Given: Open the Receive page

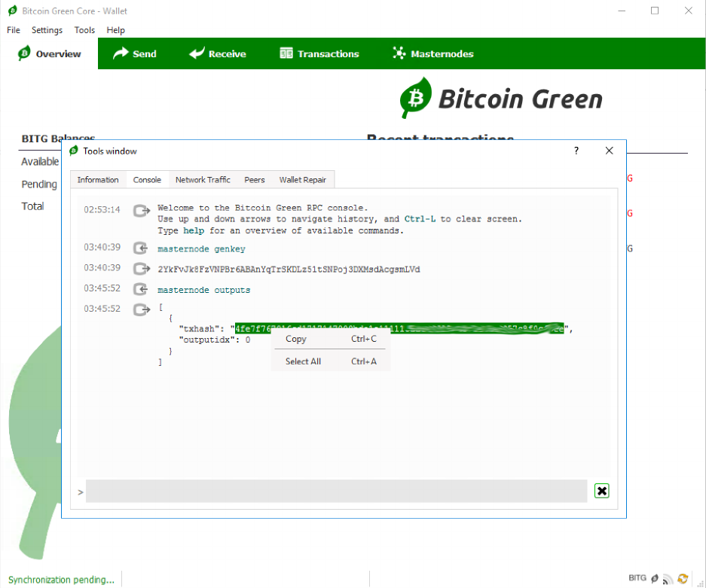Looking at the screenshot, I should tap(218, 53).
